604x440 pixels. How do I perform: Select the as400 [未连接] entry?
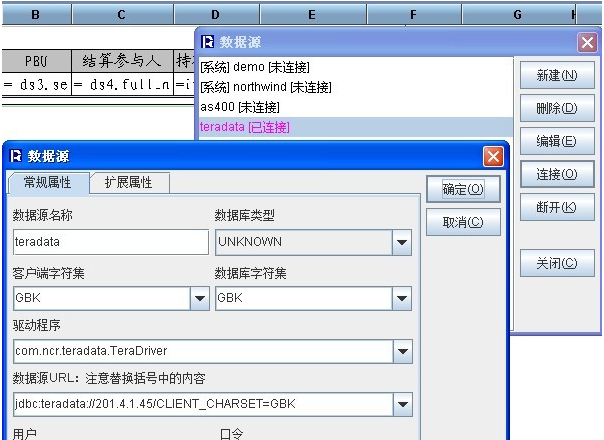(356, 107)
